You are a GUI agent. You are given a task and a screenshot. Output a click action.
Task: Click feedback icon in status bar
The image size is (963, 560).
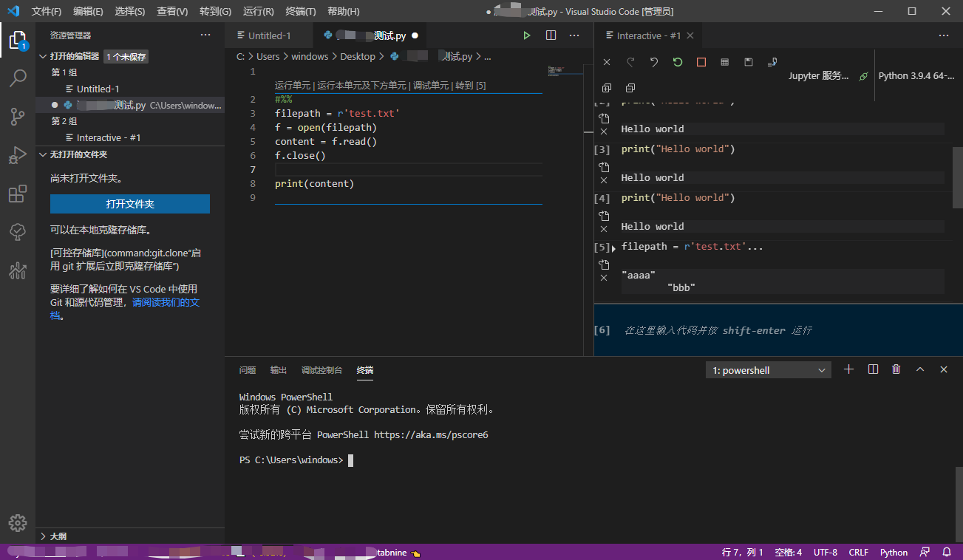[925, 552]
